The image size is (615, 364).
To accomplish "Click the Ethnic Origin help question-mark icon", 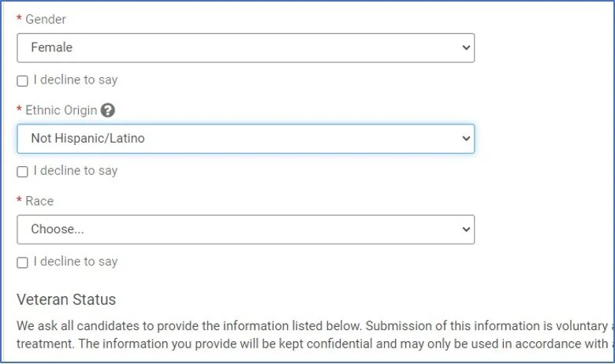I will (x=107, y=110).
